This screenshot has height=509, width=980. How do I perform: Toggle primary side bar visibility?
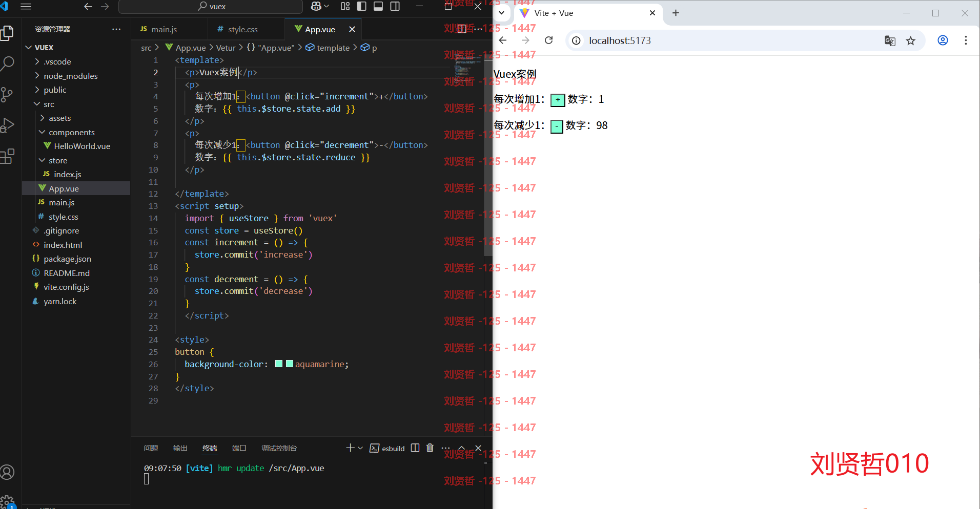pos(361,6)
